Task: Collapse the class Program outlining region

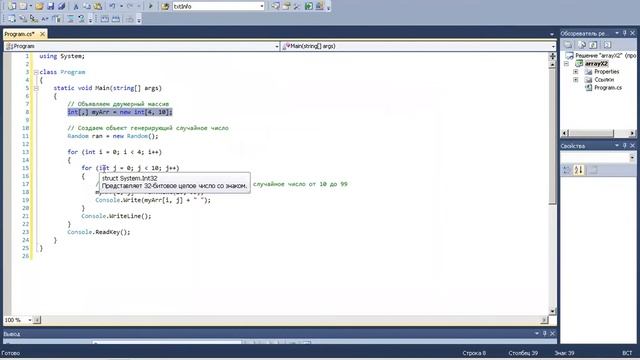Action: [x=36, y=72]
